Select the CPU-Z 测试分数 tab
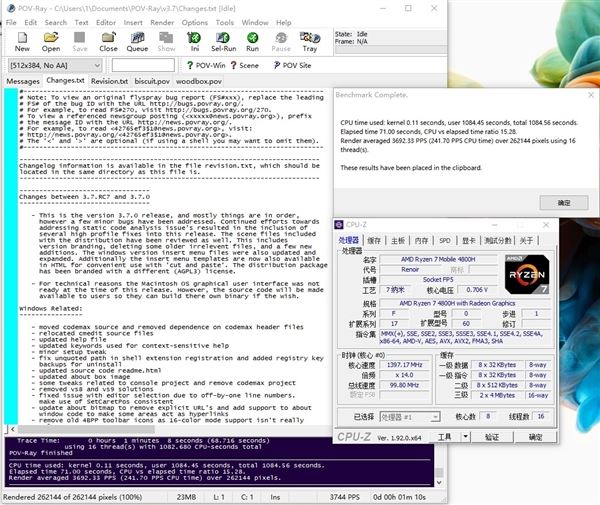 (x=497, y=240)
